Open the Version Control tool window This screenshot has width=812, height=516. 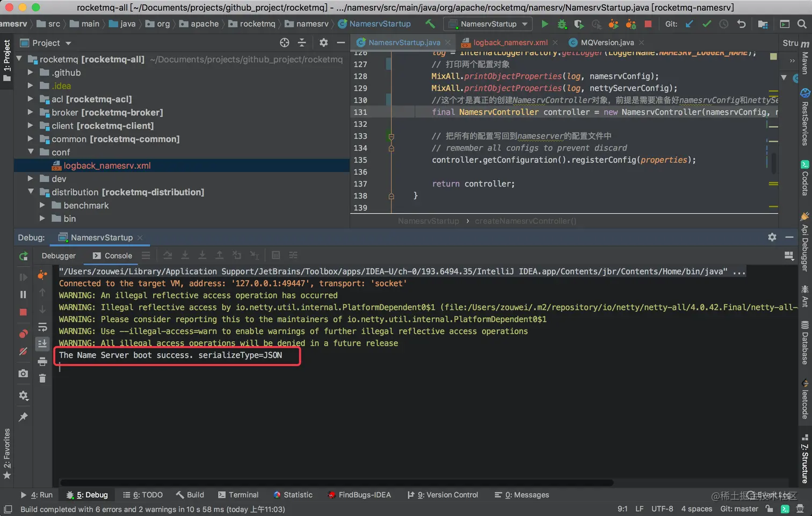click(443, 494)
